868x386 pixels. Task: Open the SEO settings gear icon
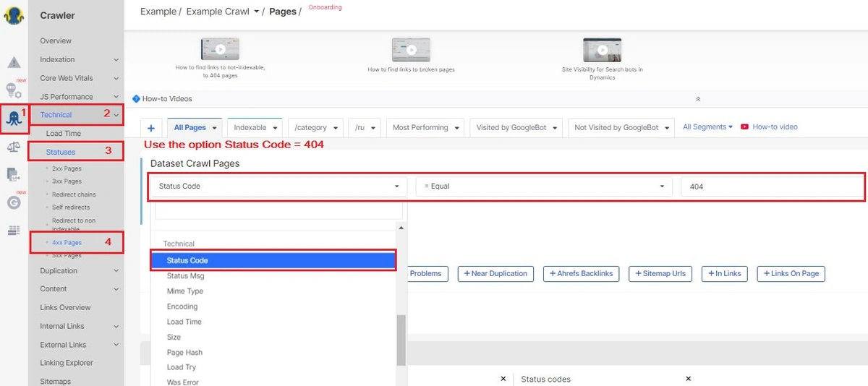coord(14,90)
